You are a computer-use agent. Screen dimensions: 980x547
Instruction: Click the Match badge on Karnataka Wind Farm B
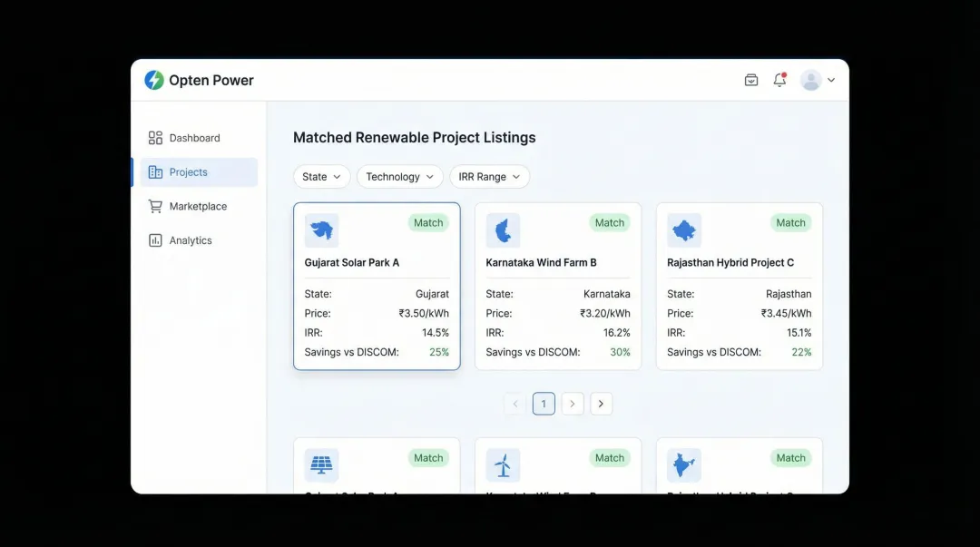pos(609,222)
